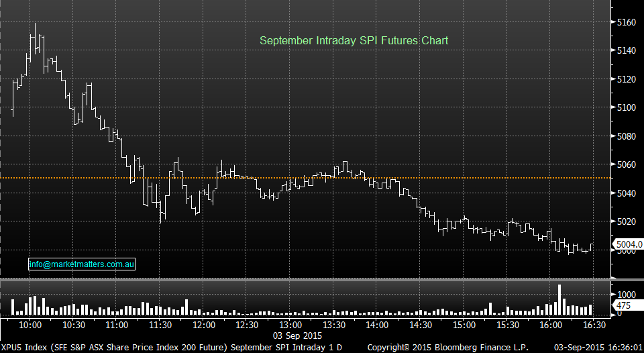The image size is (644, 353).
Task: Click the 16:30 time axis label
Action: coord(594,325)
